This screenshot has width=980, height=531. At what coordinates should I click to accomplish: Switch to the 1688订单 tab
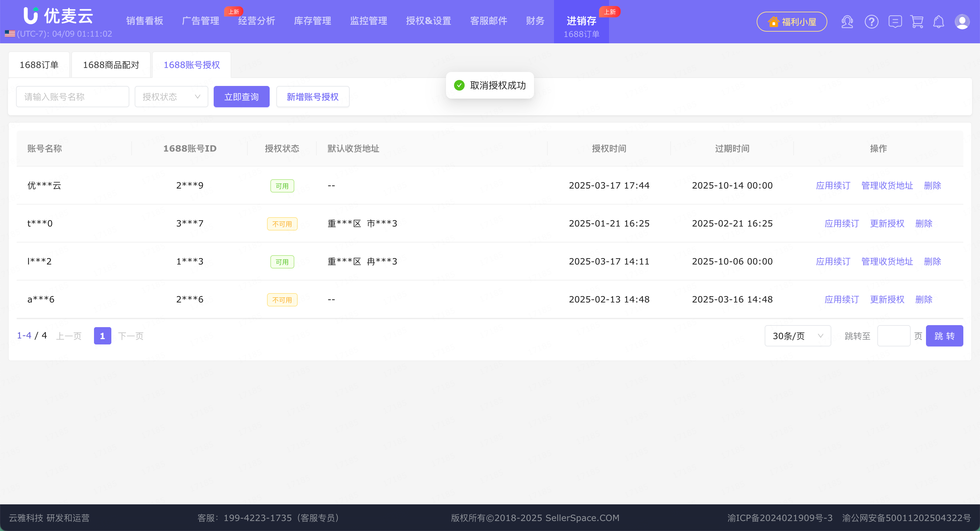tap(39, 65)
